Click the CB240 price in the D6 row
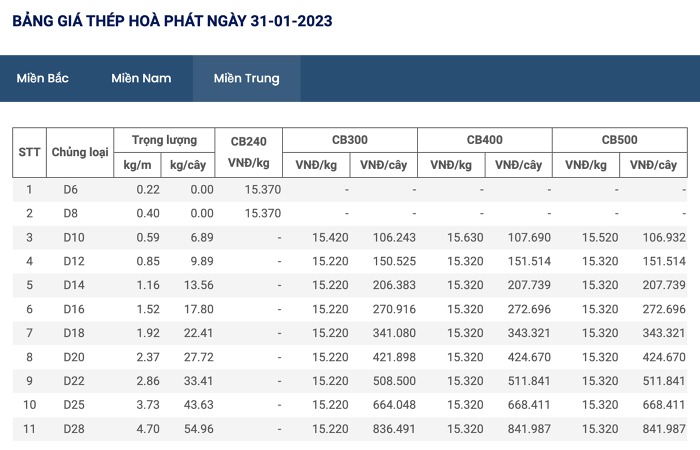Image resolution: width=700 pixels, height=450 pixels. (263, 190)
